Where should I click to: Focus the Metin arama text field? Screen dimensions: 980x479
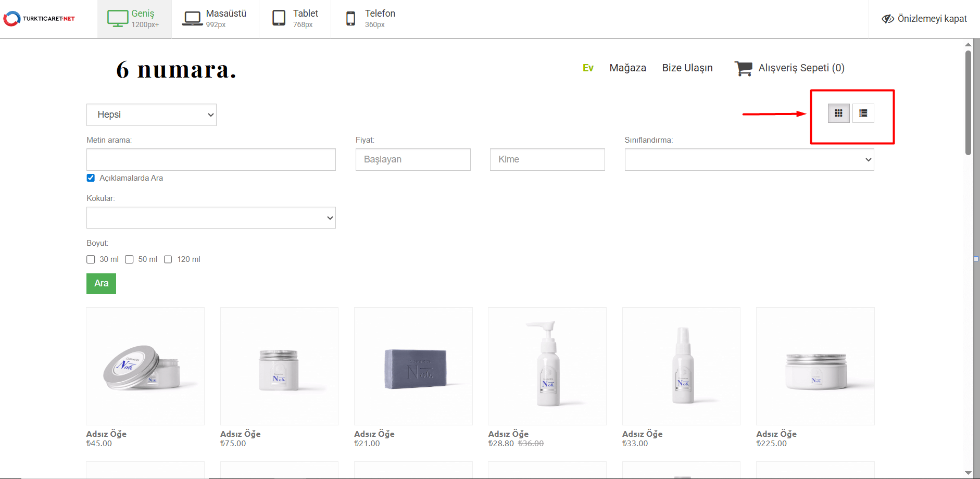(211, 160)
